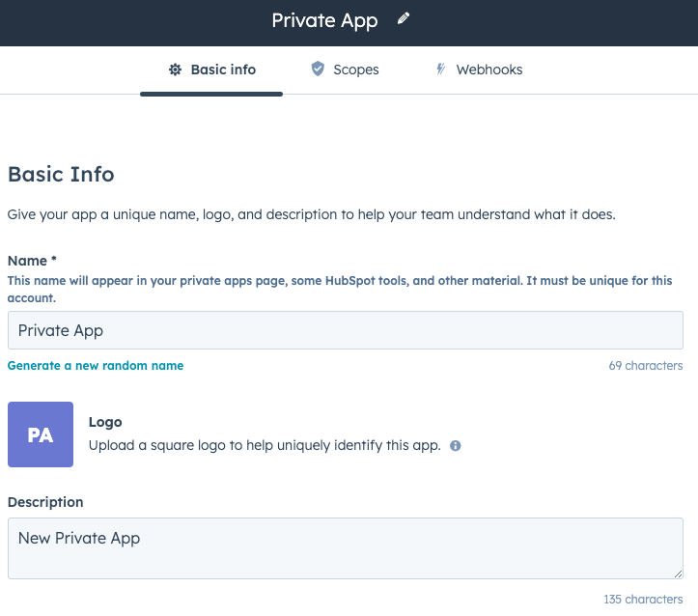Open the Basic info tab
This screenshot has width=698, height=616.
[211, 70]
